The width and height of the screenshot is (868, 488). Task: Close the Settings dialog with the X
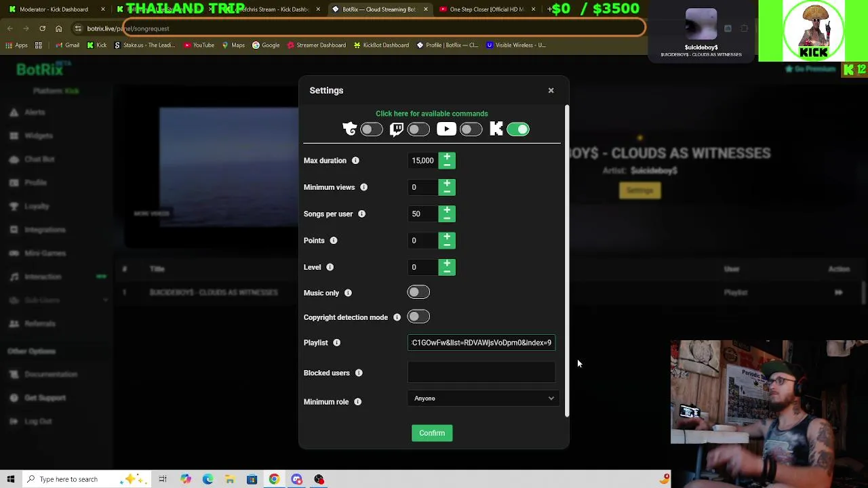[551, 90]
